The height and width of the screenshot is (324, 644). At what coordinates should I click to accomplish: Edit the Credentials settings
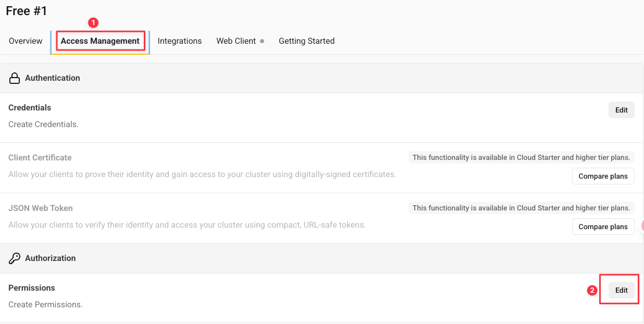pyautogui.click(x=621, y=110)
